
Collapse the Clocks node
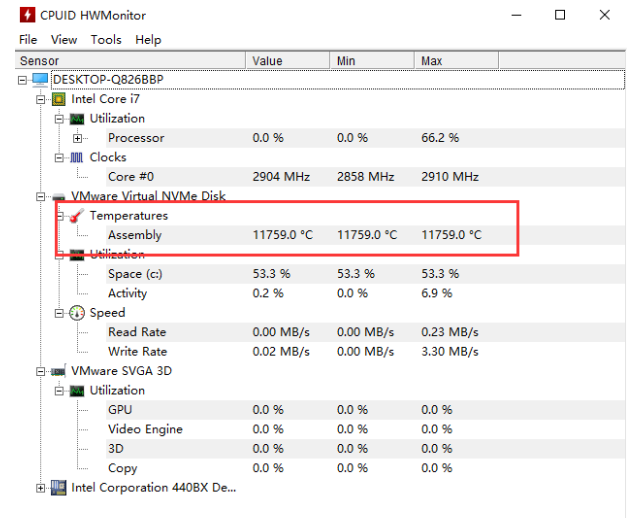(59, 158)
